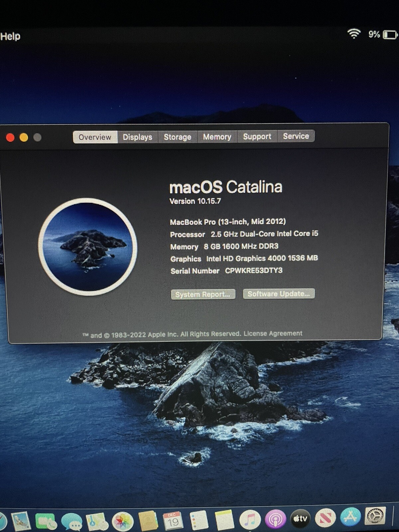This screenshot has height=532, width=399.
Task: Open the App Store from the Dock
Action: [350, 517]
